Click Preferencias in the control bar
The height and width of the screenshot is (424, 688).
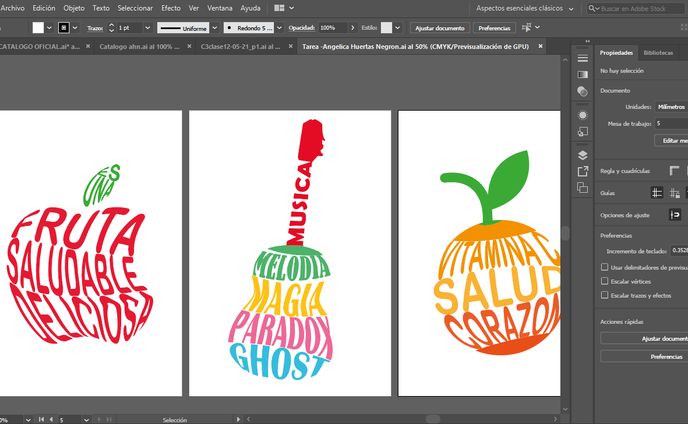pos(494,28)
